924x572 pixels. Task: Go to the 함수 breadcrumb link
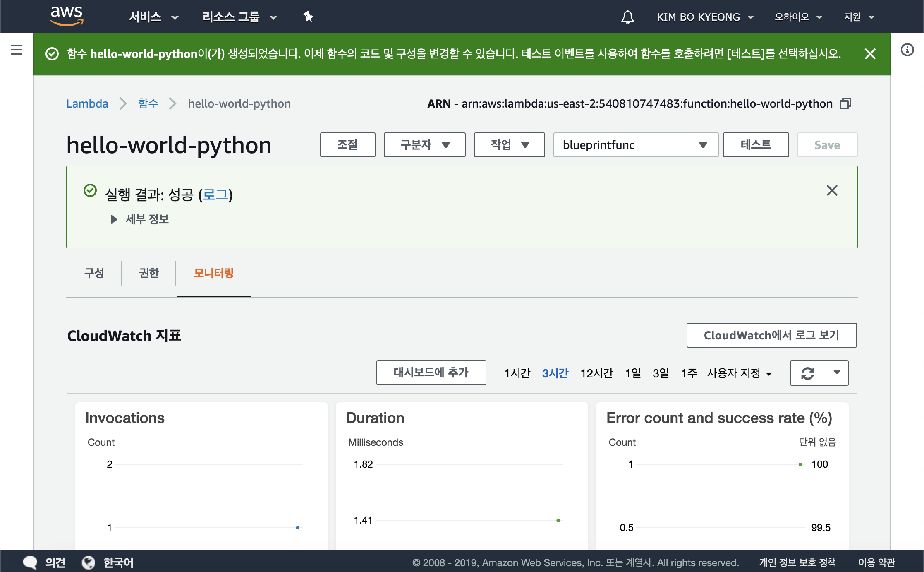click(x=148, y=103)
